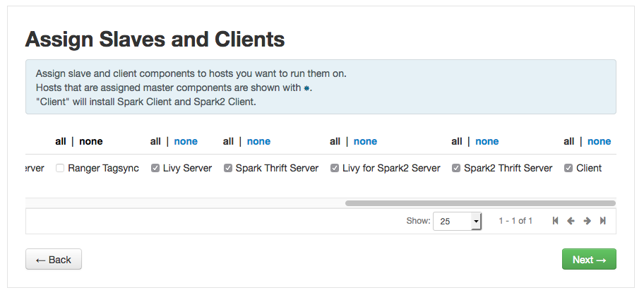Viewport: 644px width, 295px height.
Task: Toggle Livy for Spark2 Server checkbox
Action: pos(335,169)
